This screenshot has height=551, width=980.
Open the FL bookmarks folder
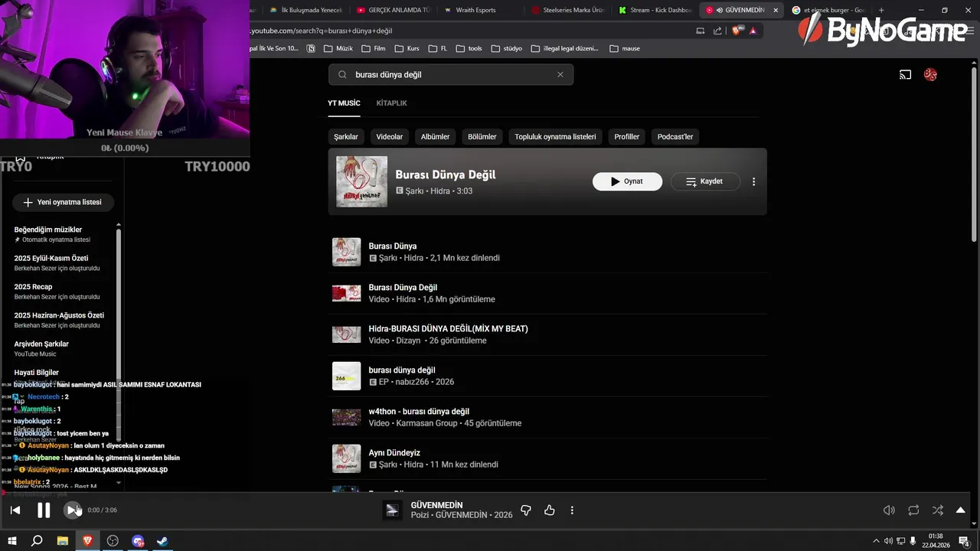(437, 48)
